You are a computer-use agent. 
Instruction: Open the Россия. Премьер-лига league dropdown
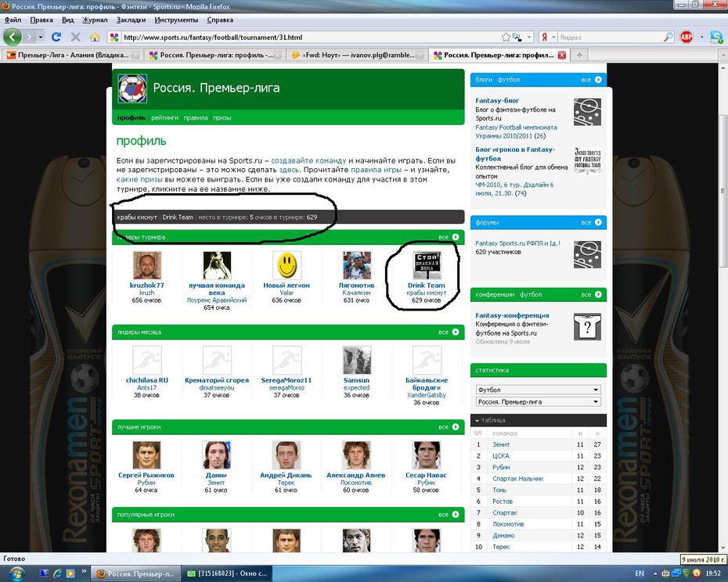coord(538,402)
